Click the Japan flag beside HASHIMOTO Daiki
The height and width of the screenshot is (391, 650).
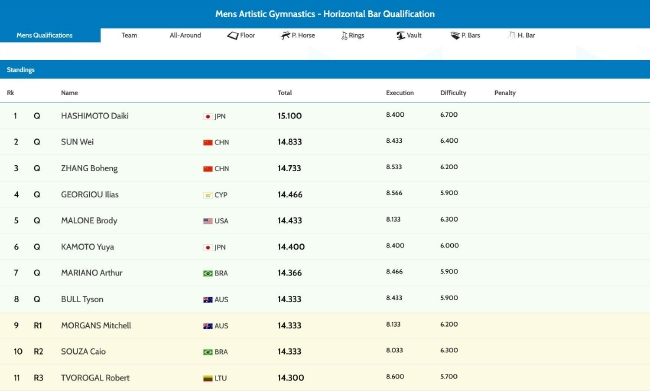[208, 117]
